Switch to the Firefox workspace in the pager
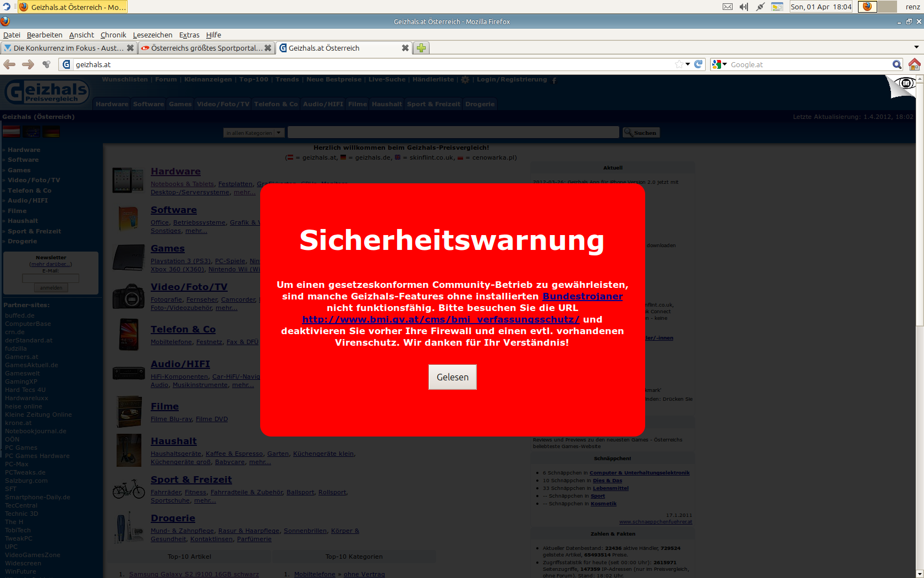This screenshot has height=578, width=924. (867, 7)
